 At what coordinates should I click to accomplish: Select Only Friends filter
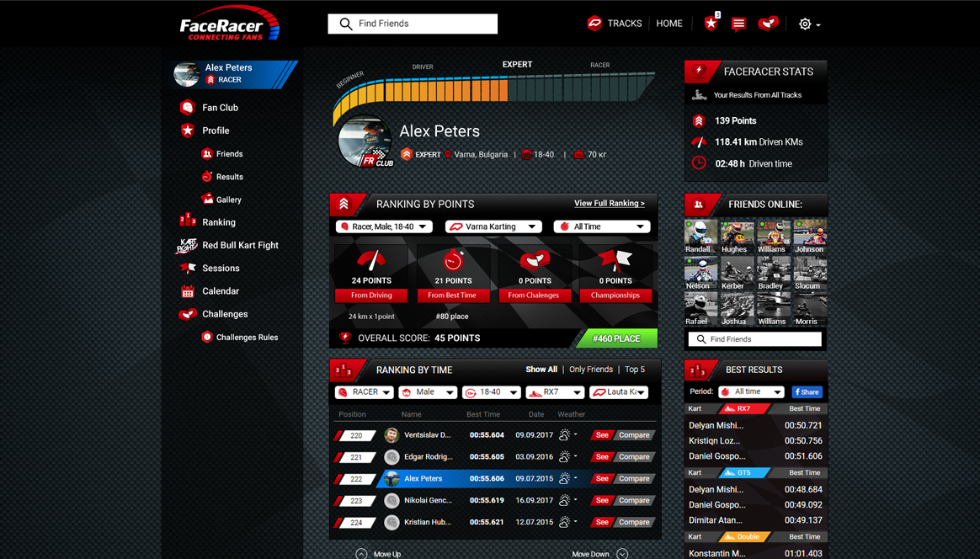(x=591, y=370)
